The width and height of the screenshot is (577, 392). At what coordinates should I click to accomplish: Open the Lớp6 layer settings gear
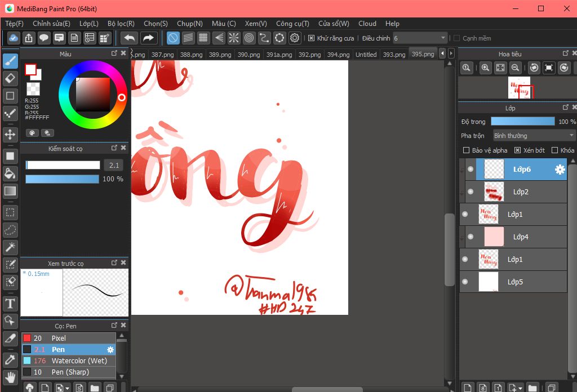(x=560, y=170)
